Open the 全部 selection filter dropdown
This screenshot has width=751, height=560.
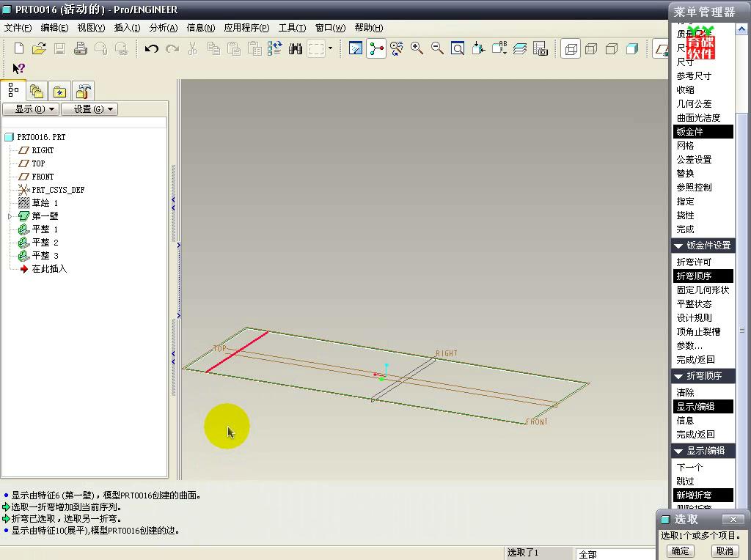(614, 554)
